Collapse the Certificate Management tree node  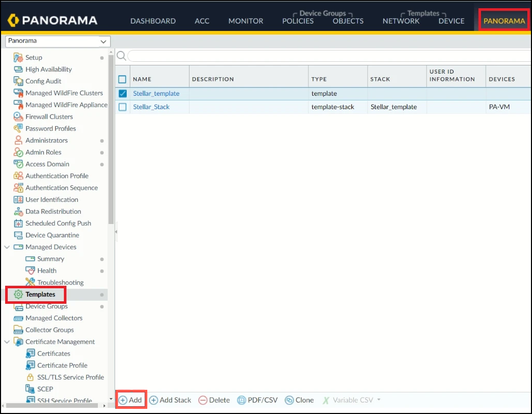(x=7, y=342)
